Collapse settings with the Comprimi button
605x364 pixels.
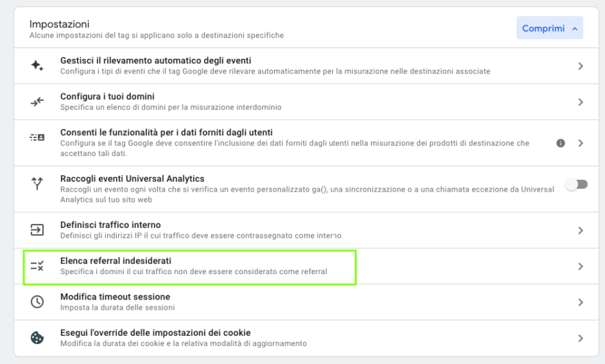pos(549,28)
